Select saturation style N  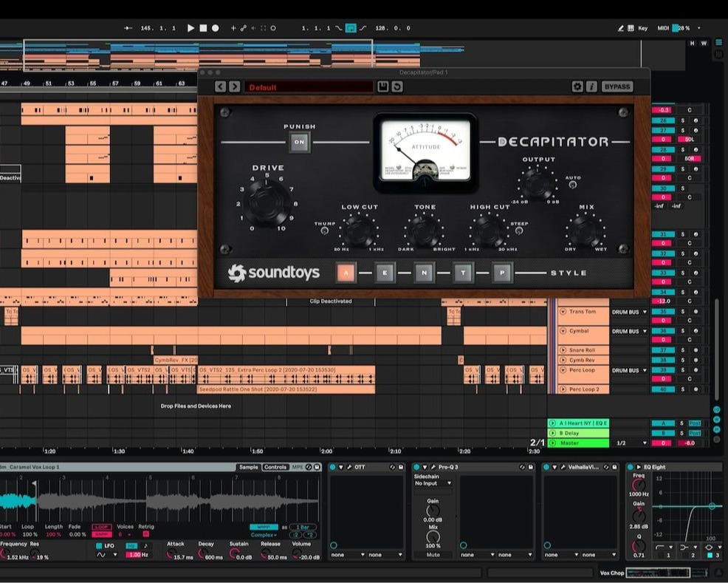pos(424,273)
